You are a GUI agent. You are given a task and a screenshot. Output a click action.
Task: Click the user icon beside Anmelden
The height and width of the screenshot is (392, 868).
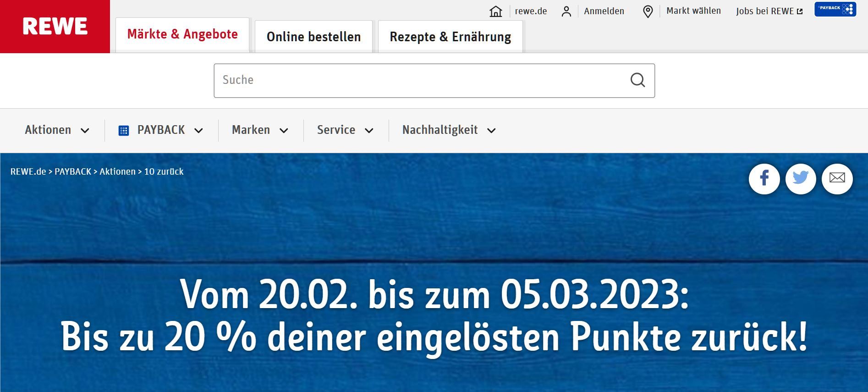566,11
